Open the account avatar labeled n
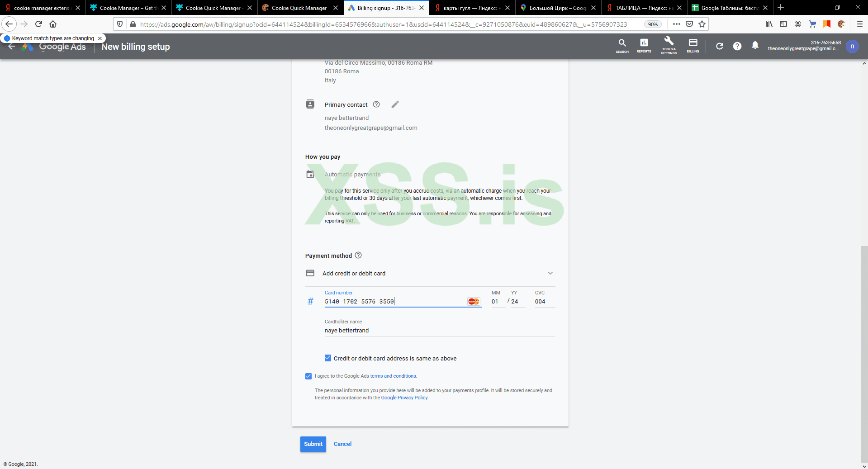 tap(852, 46)
